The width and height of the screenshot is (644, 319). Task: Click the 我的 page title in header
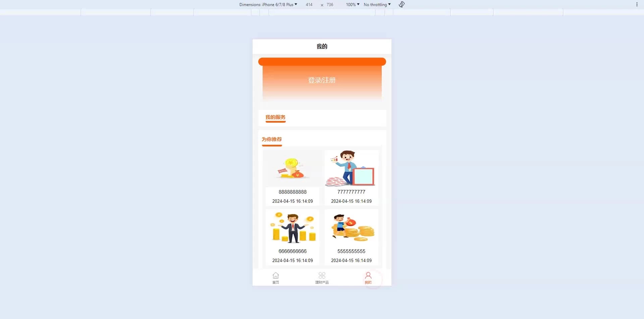pyautogui.click(x=322, y=47)
